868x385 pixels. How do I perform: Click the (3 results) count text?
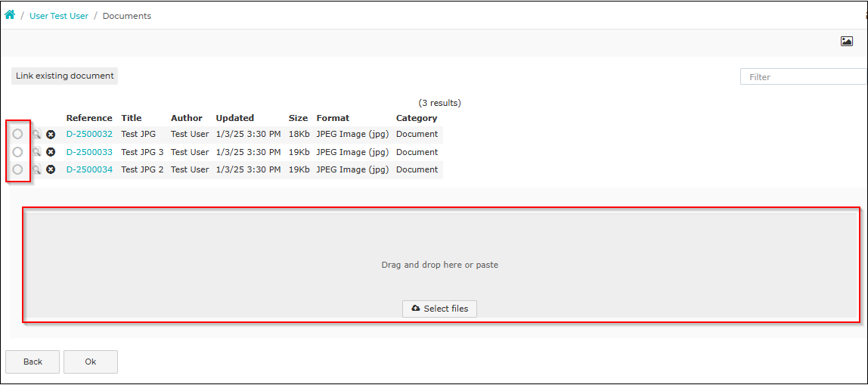[x=439, y=102]
